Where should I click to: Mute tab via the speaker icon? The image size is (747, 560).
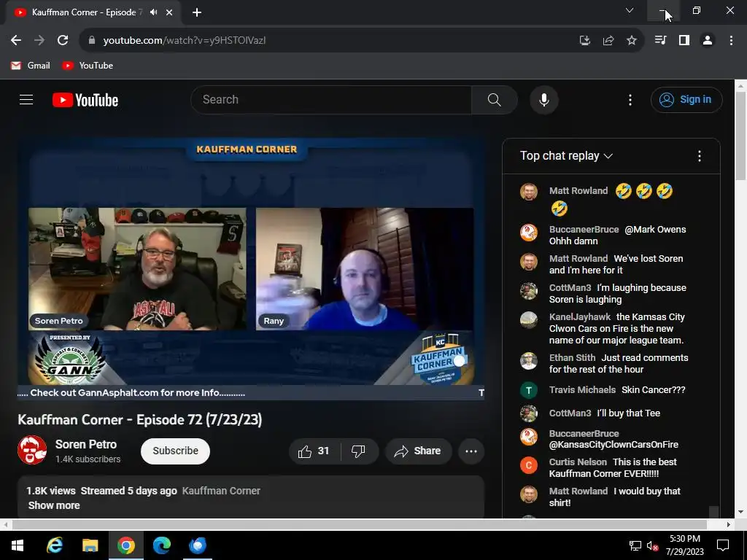(153, 12)
